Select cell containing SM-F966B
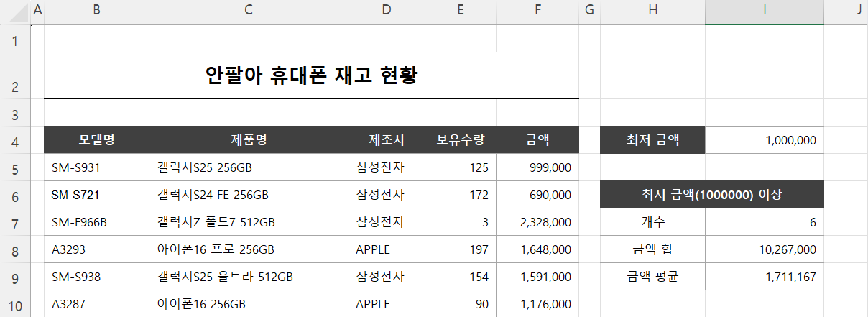Screen dimensions: 868x317 [x=96, y=222]
